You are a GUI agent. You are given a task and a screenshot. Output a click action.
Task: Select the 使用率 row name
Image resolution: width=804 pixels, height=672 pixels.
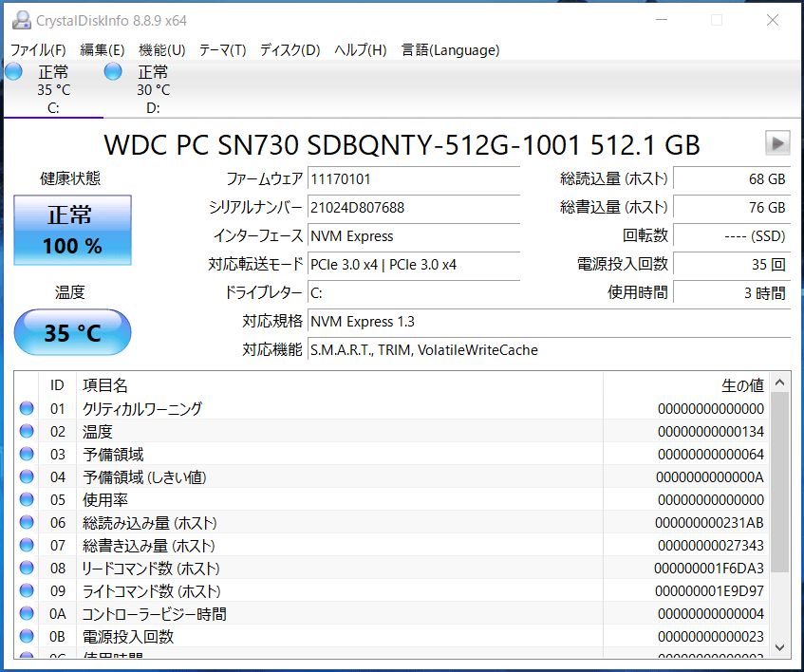click(x=105, y=500)
